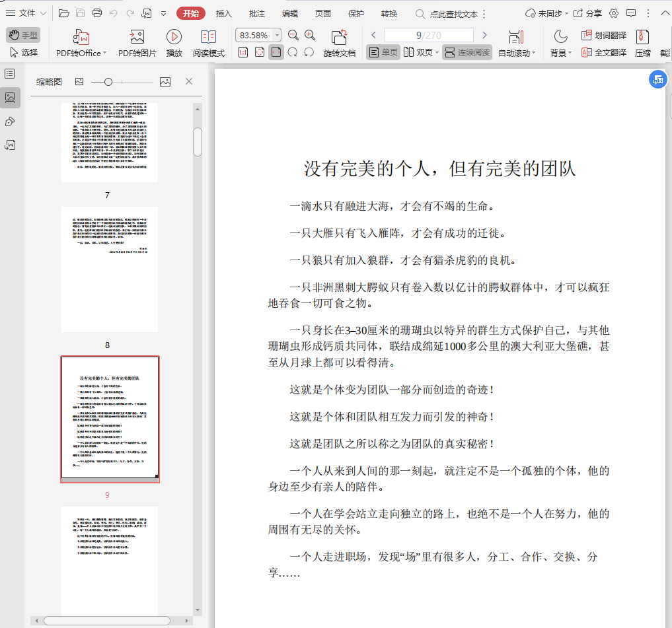Click the zoom in magnifier icon
The width and height of the screenshot is (672, 628).
pyautogui.click(x=310, y=35)
